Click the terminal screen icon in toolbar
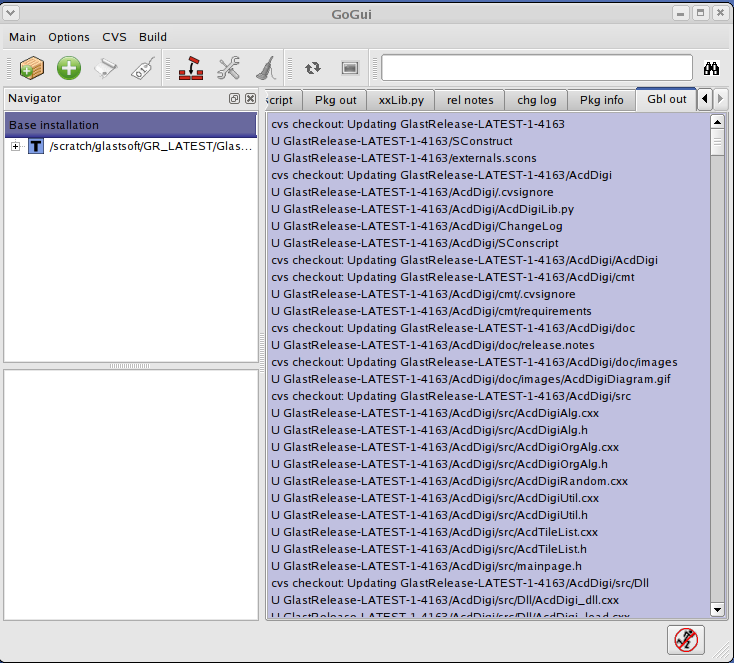734x663 pixels. [350, 68]
